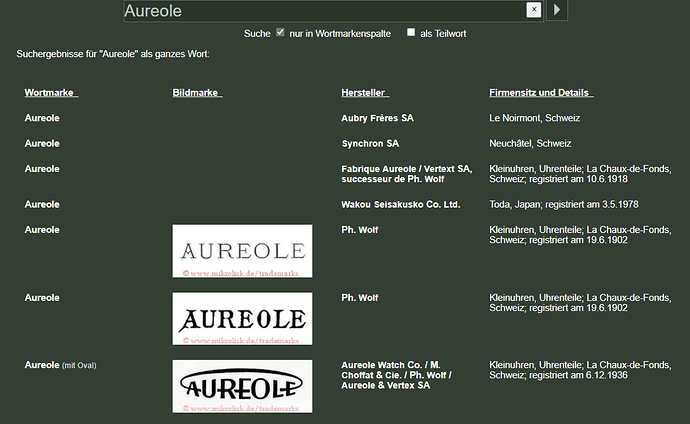This screenshot has height=424, width=690.
Task: Click details registered on 6.12.1936
Action: pos(580,370)
